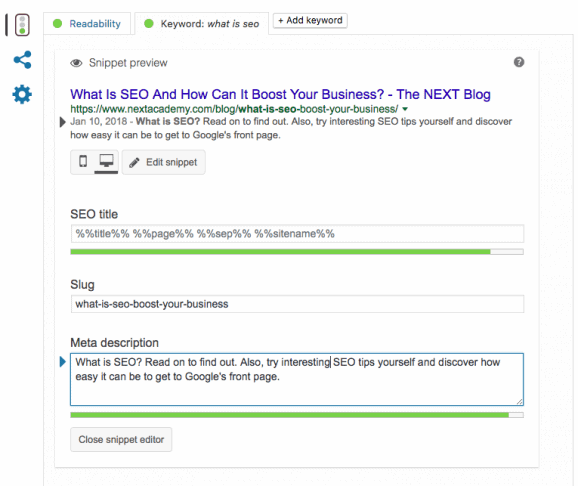Click the blue caret beside Meta description
578x486 pixels.
(x=62, y=362)
